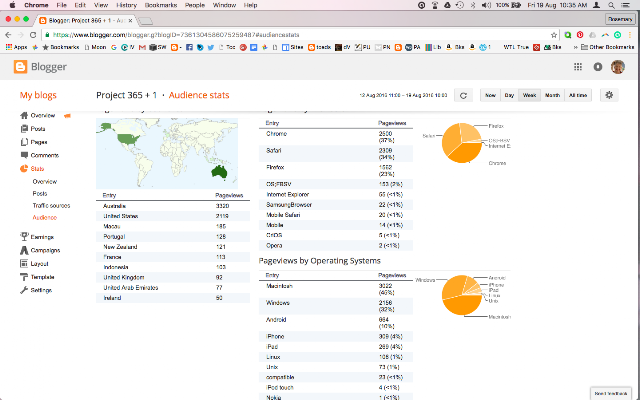Open the Facebook bookmark icon
Viewport: 640px width, 400px height.
[189, 47]
